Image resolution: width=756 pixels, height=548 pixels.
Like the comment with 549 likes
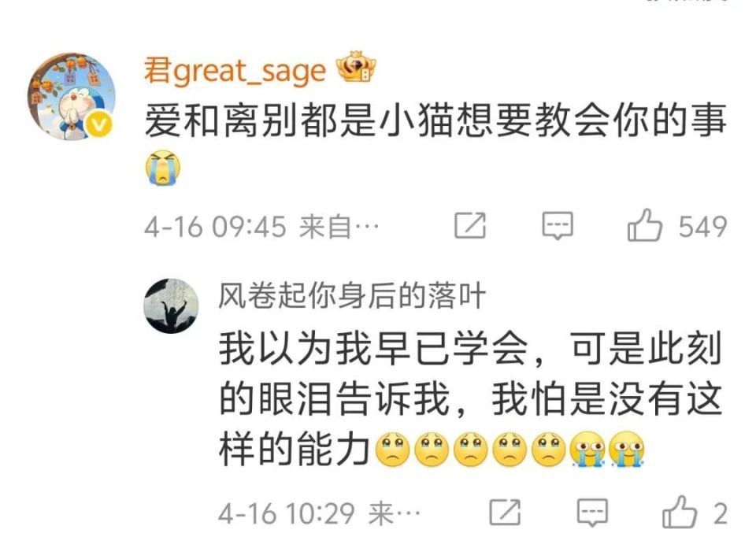(644, 225)
